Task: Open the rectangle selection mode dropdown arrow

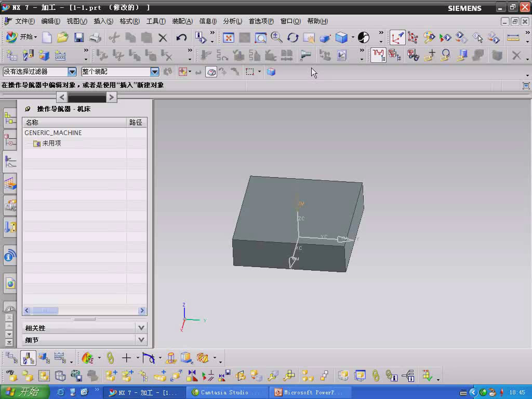Action: [260, 72]
